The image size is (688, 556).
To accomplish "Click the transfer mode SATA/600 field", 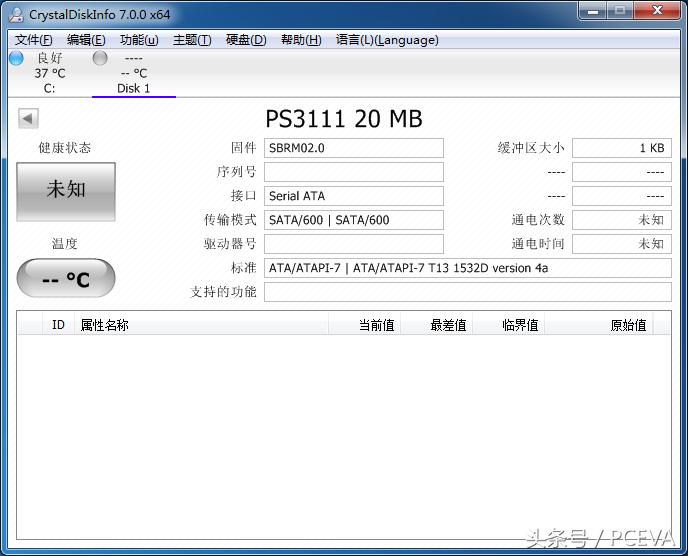I will point(353,220).
